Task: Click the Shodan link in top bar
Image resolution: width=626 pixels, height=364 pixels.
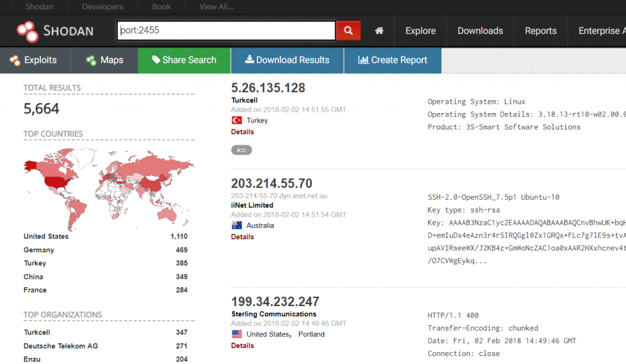Action: (39, 7)
